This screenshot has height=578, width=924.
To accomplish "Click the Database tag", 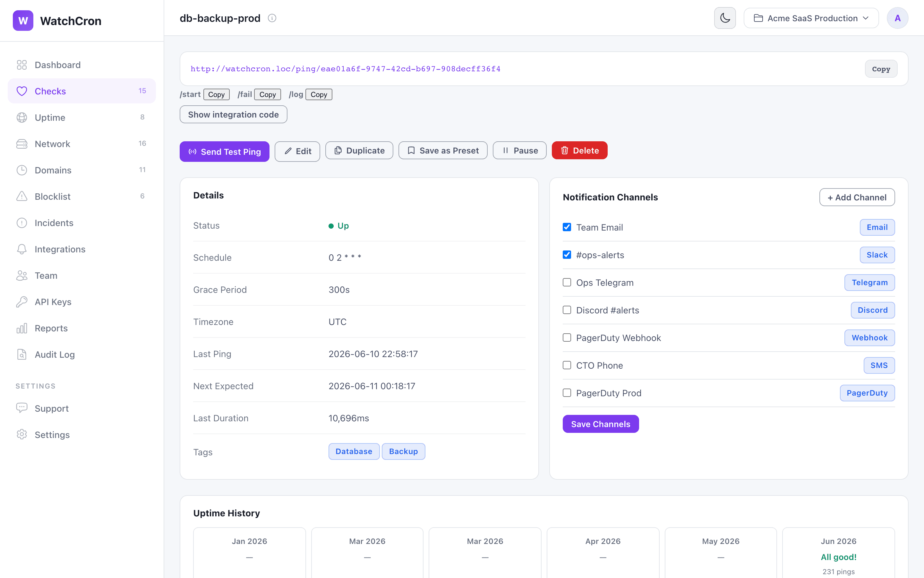I will click(354, 451).
